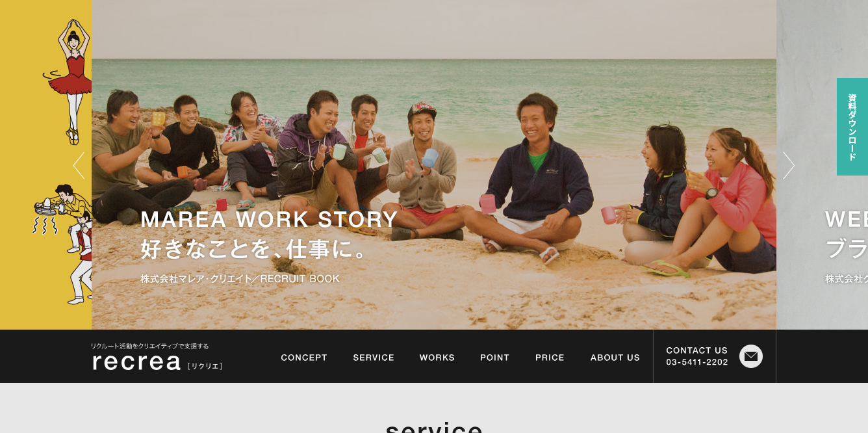Navigate to WORKS section

(x=437, y=358)
